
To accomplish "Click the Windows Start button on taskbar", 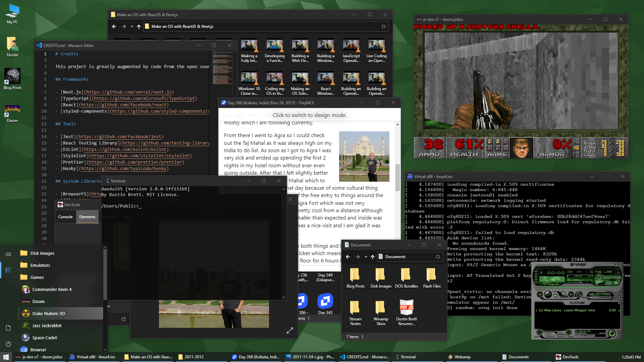I will [6, 357].
